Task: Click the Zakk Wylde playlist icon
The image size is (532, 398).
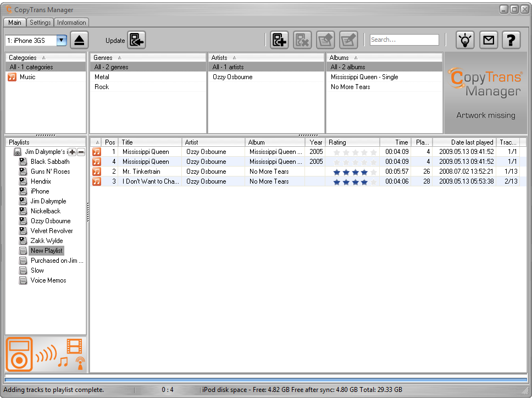Action: tap(23, 241)
